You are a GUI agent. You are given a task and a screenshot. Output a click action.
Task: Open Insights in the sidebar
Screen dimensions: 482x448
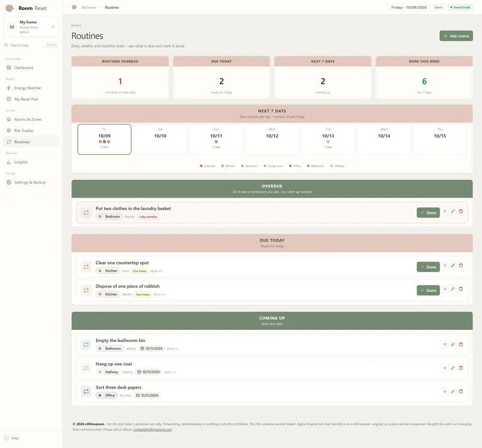coord(31,162)
